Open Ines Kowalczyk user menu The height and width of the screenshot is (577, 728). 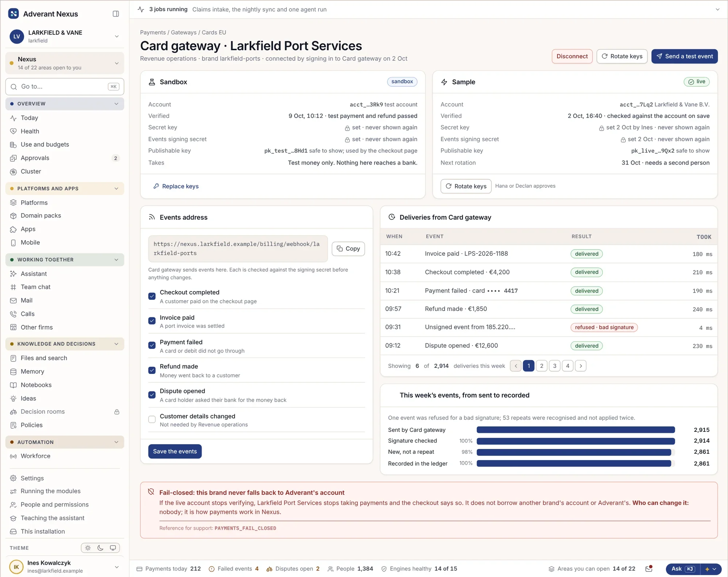65,567
